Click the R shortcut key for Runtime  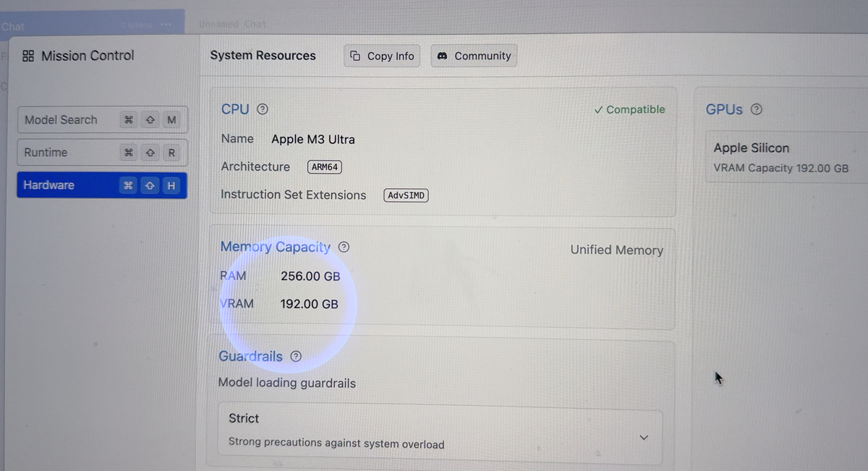171,153
